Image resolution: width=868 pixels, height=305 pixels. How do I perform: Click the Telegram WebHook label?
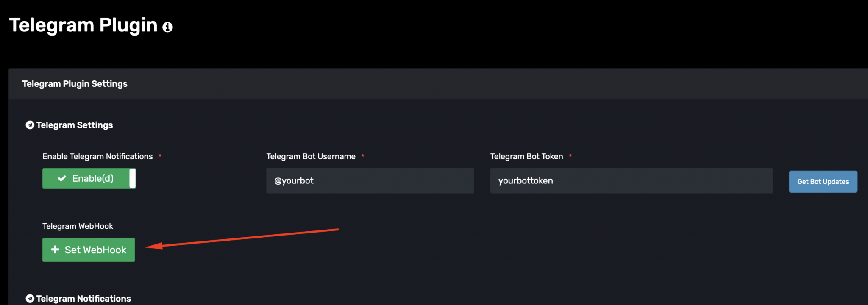78,226
